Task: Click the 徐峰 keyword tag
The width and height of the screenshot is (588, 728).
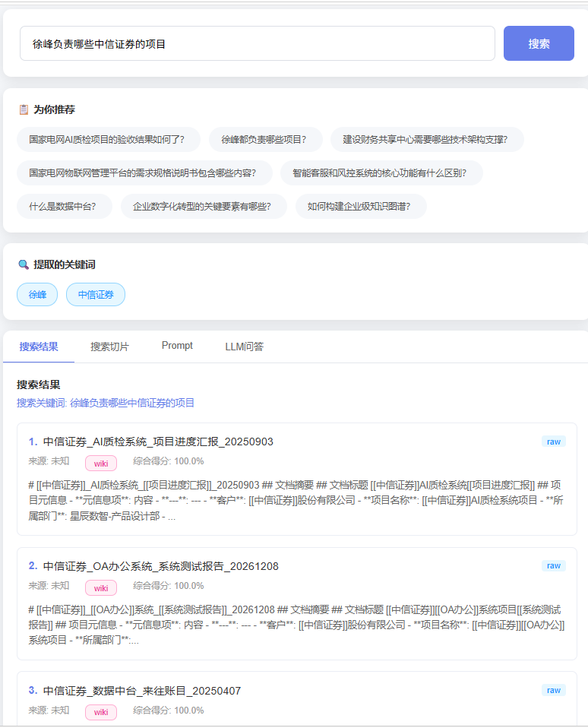Action: 37,294
